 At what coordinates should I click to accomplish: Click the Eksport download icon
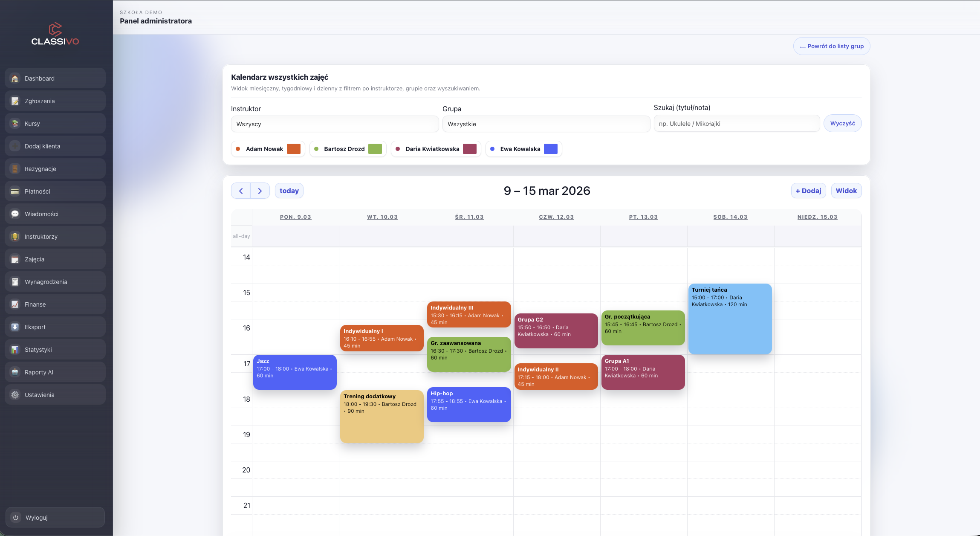click(15, 327)
